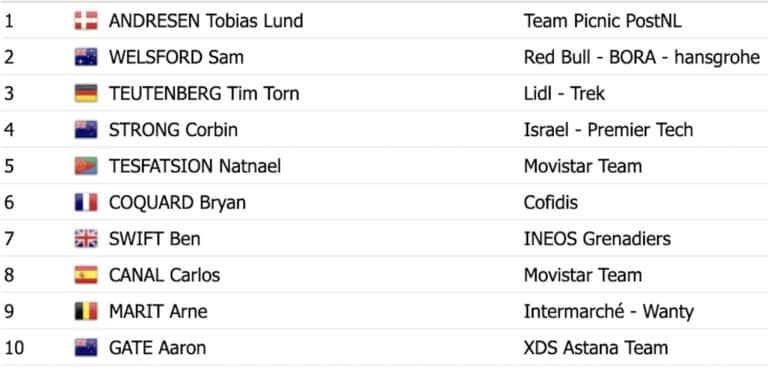
Task: Open Israel - Premier Tech team link
Action: [x=608, y=129]
